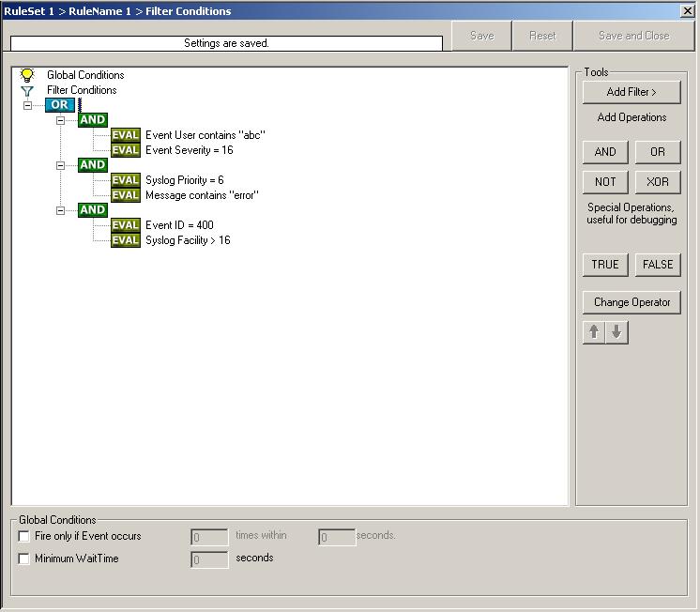Image resolution: width=700 pixels, height=612 pixels.
Task: Click EVAL icon for Event User contains "abc"
Action: tap(126, 135)
